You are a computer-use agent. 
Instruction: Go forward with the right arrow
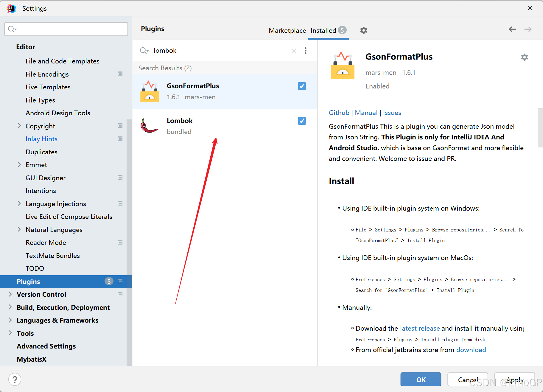click(528, 29)
